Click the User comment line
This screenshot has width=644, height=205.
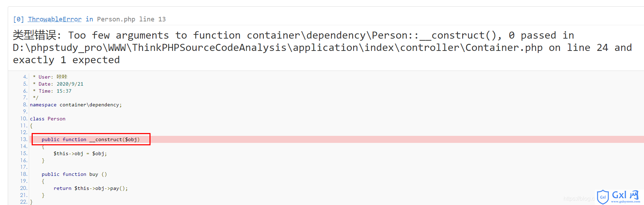50,77
